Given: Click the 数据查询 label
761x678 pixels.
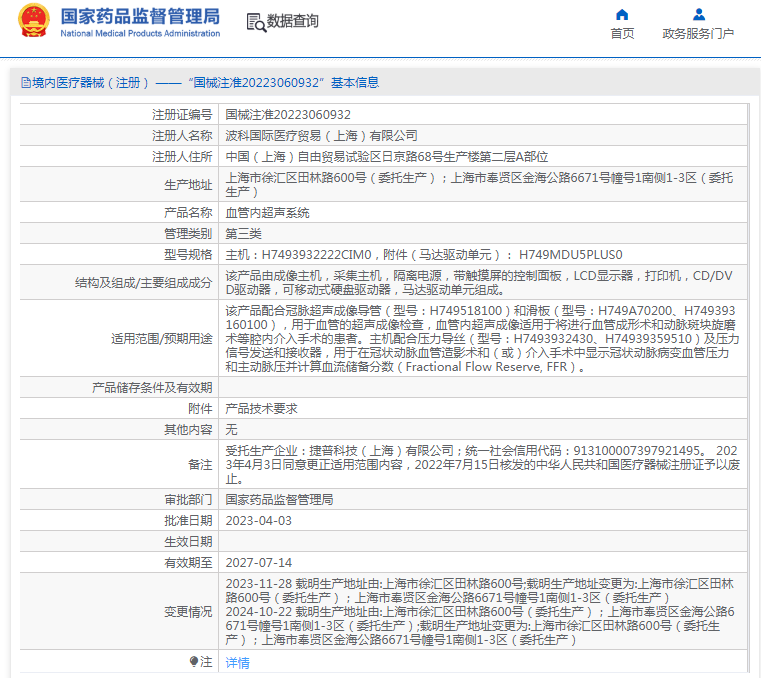Looking at the screenshot, I should 293,21.
